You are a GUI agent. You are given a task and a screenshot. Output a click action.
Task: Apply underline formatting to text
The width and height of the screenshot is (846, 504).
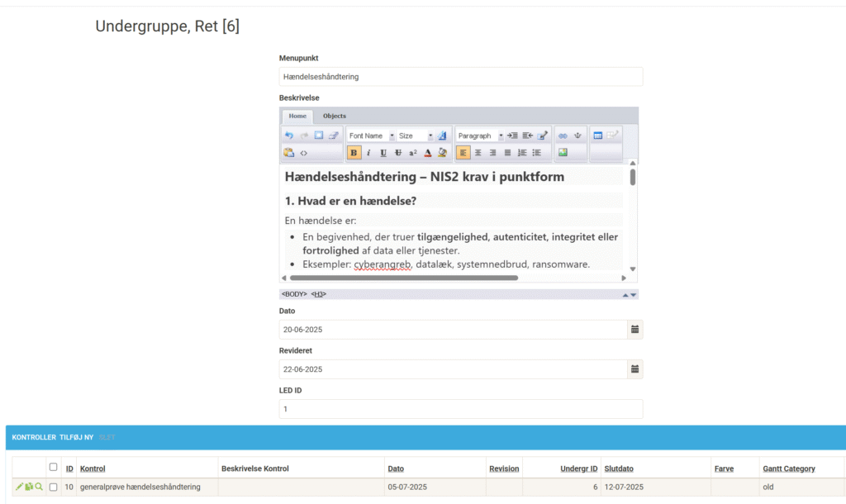tap(383, 153)
